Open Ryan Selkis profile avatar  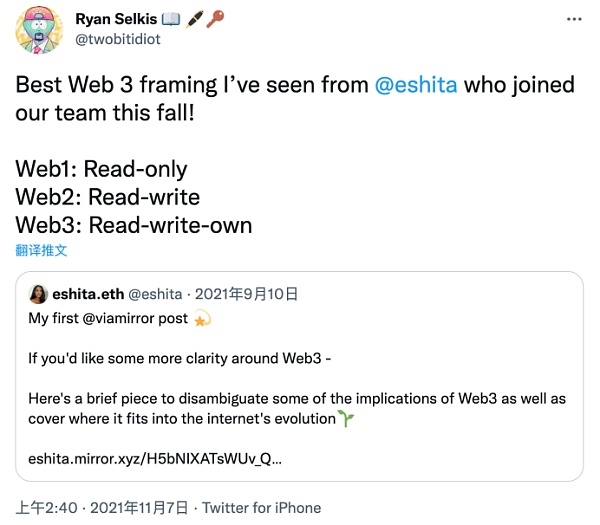point(40,30)
